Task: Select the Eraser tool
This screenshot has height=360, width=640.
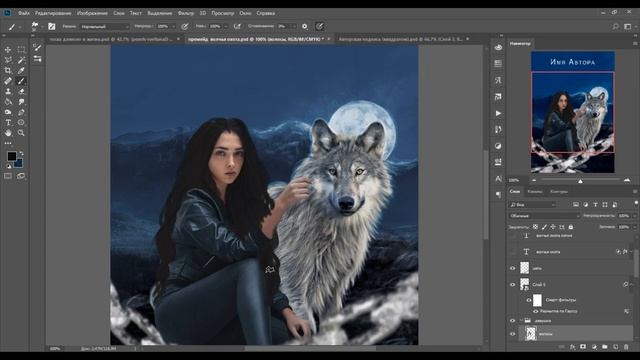Action: [x=21, y=91]
